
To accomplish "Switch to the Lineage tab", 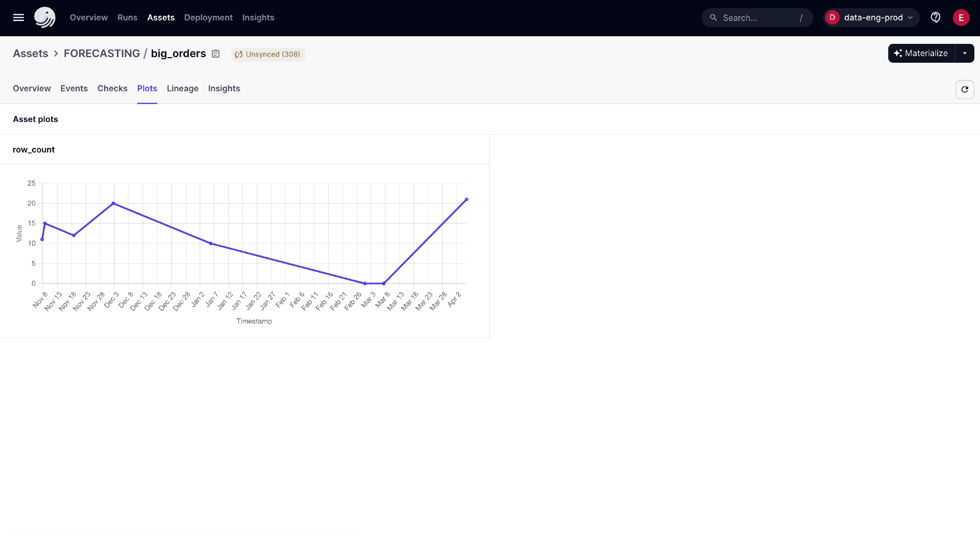I will click(183, 88).
